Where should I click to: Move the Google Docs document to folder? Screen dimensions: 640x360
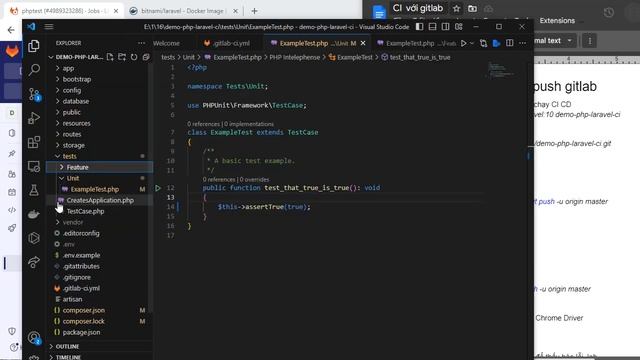click(x=472, y=8)
